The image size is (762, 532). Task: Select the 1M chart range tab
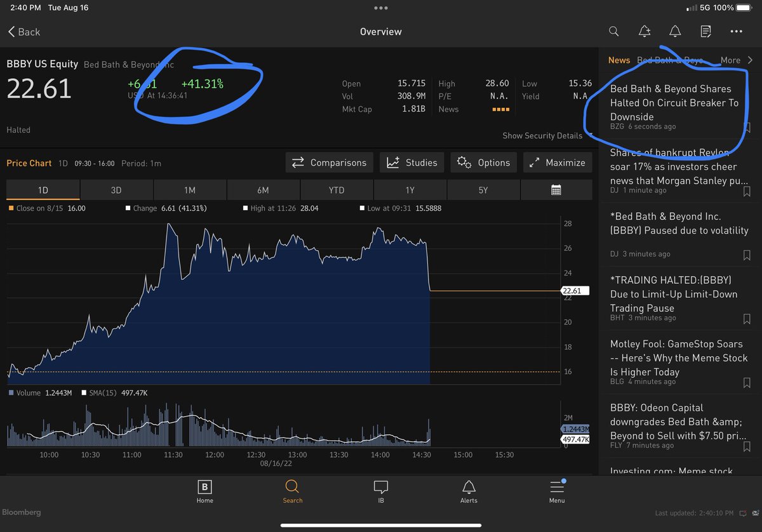190,190
